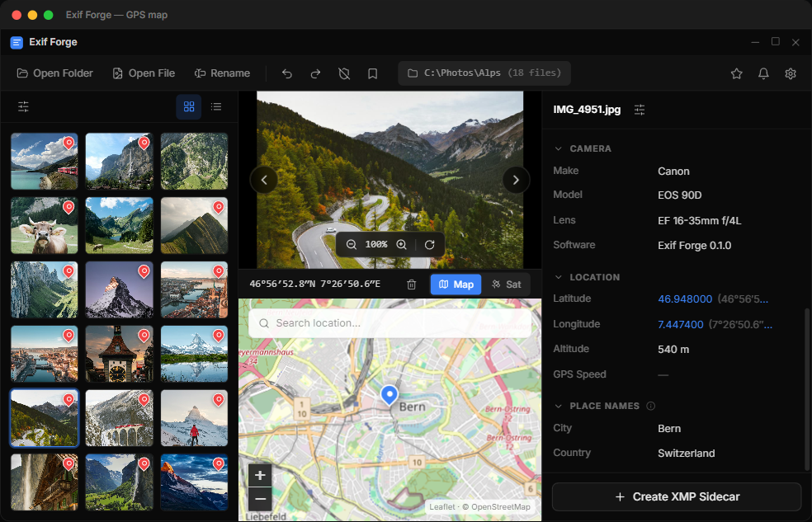Reset the preview rotation icon
Screen dimensions: 812x522
coord(429,244)
